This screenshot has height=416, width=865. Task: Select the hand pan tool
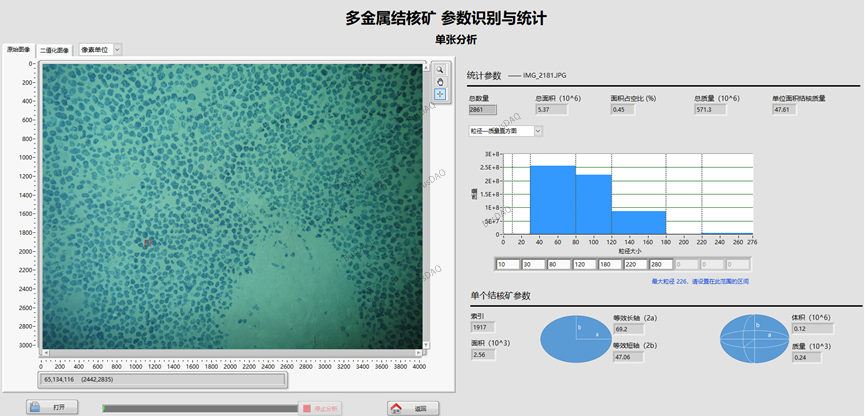(x=439, y=81)
